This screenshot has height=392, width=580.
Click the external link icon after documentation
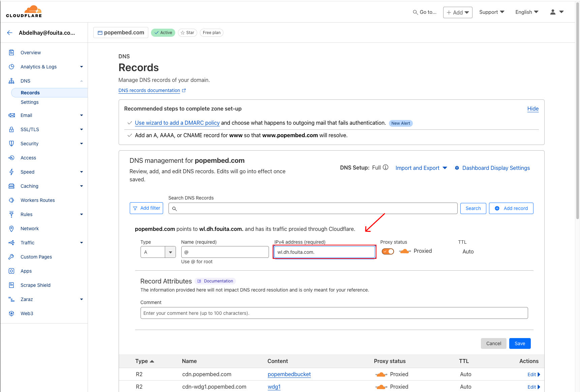[184, 90]
